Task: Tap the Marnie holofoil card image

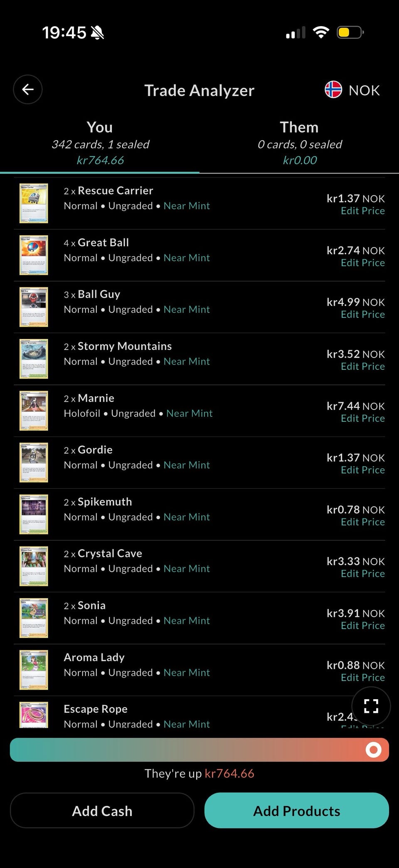Action: [x=34, y=411]
